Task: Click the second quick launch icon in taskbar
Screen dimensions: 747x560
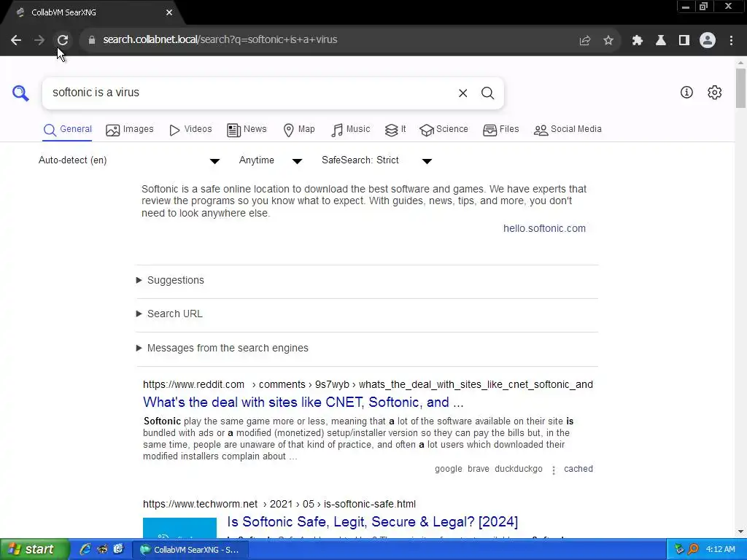Action: tap(102, 549)
